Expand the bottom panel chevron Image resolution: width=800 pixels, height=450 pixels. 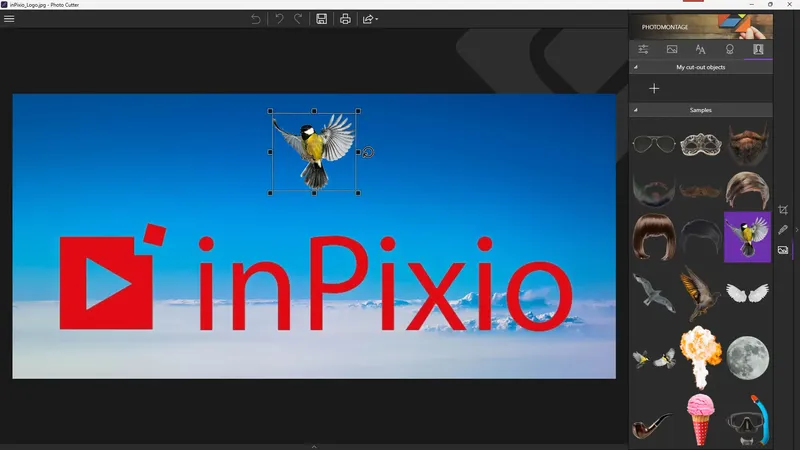tap(314, 447)
